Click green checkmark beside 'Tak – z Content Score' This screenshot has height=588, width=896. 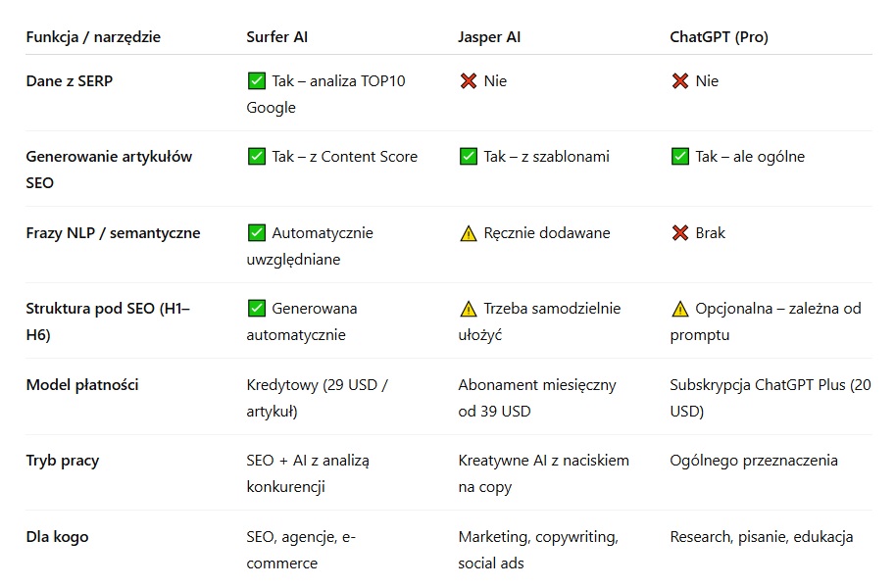[x=257, y=157]
